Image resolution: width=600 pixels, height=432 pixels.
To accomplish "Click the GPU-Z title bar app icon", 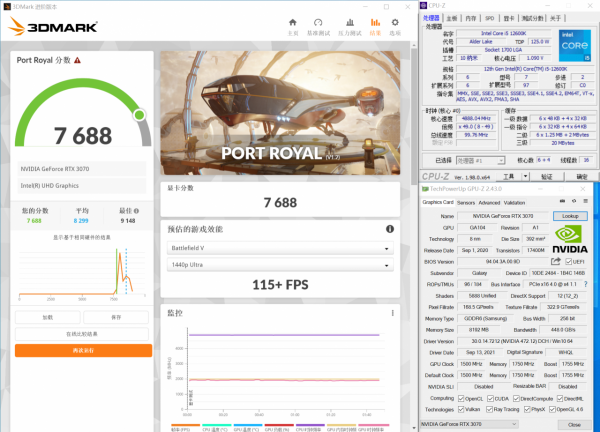I will [425, 189].
